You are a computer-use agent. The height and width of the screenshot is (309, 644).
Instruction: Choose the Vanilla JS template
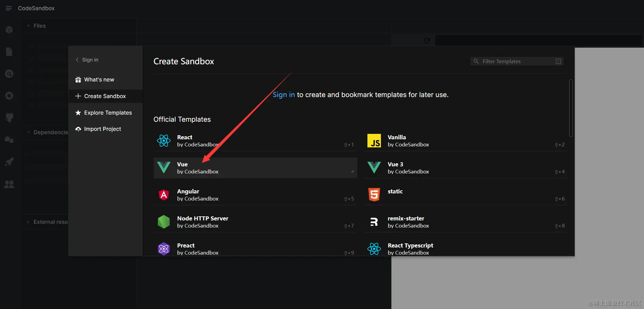click(466, 141)
